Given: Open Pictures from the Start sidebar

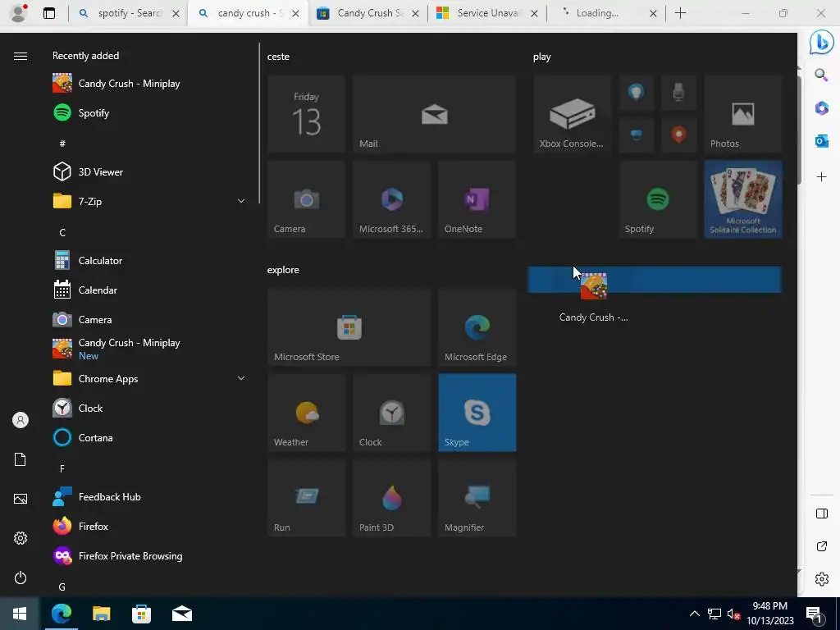Looking at the screenshot, I should tap(21, 499).
